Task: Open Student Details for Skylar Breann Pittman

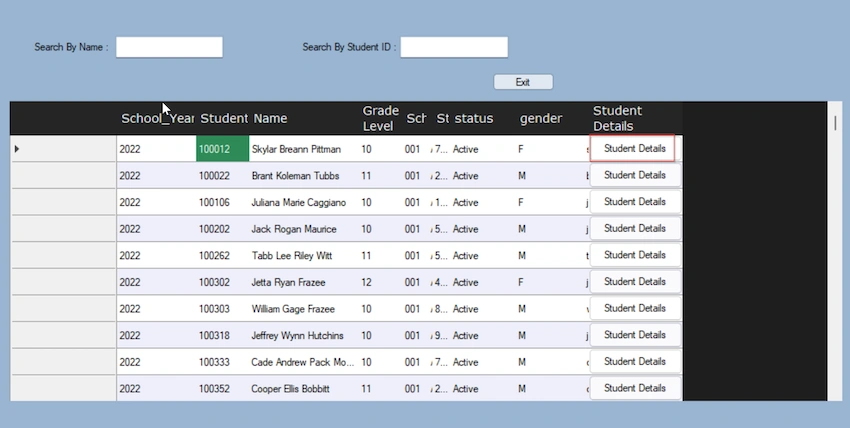Action: pos(632,148)
